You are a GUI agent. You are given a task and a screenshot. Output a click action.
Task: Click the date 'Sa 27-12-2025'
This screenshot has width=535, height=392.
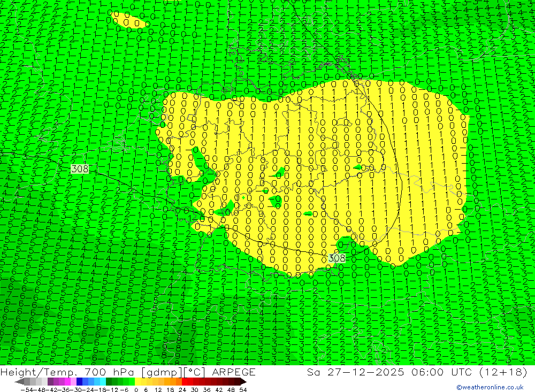point(356,372)
